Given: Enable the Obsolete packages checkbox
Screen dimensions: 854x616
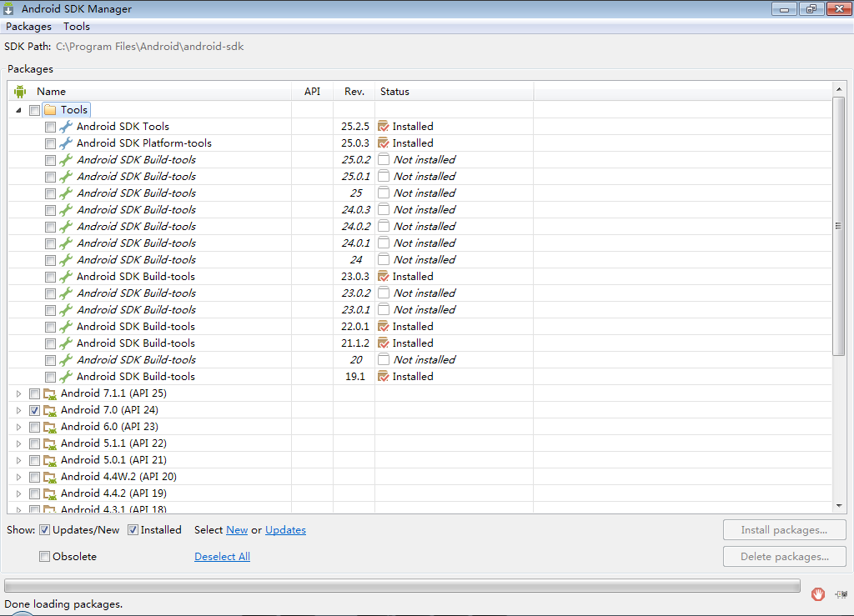Looking at the screenshot, I should pyautogui.click(x=45, y=556).
